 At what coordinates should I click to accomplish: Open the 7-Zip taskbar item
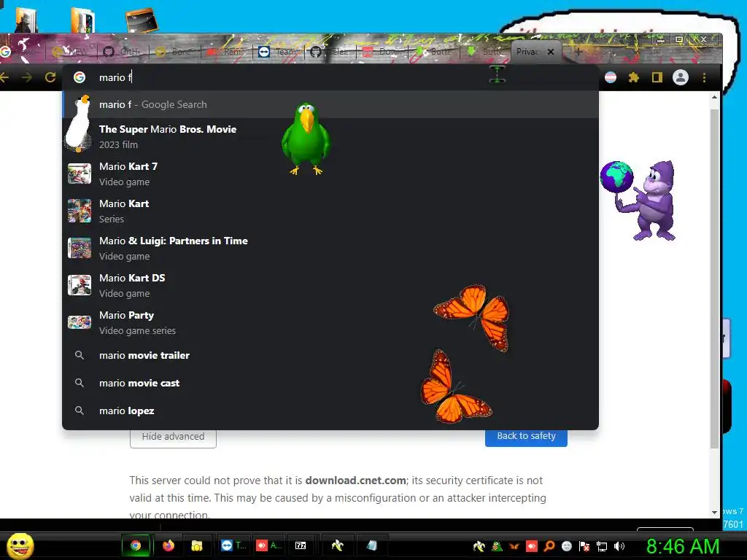[x=301, y=545]
